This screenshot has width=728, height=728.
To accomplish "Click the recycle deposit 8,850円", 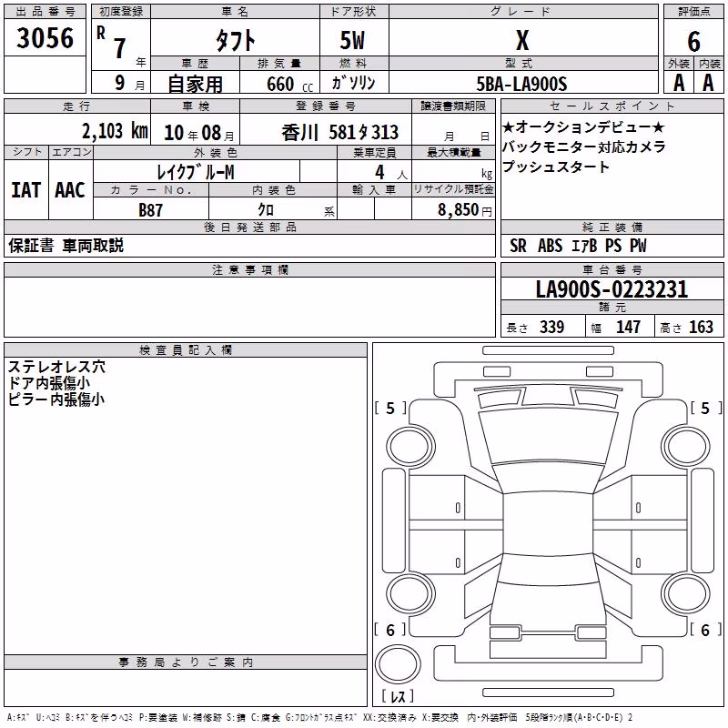I will click(x=465, y=210).
